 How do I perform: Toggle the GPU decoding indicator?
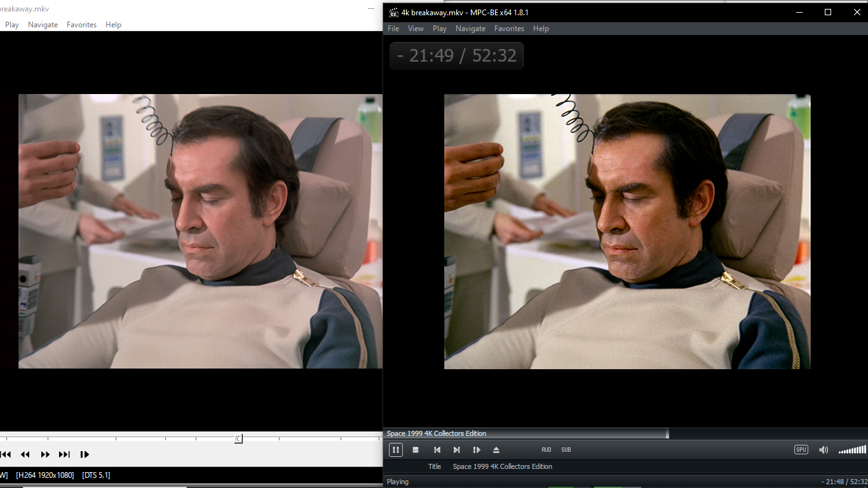pyautogui.click(x=801, y=450)
